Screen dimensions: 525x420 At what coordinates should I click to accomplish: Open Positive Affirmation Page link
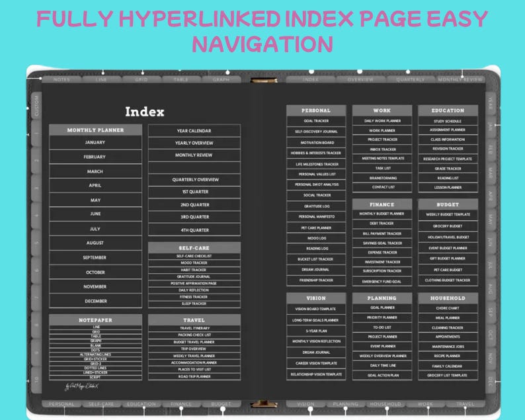point(194,283)
